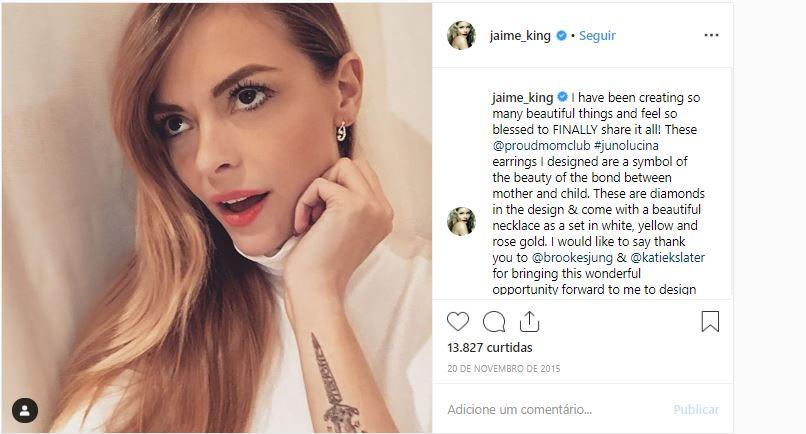
Task: Click verified badge next to caption username
Action: coord(564,98)
